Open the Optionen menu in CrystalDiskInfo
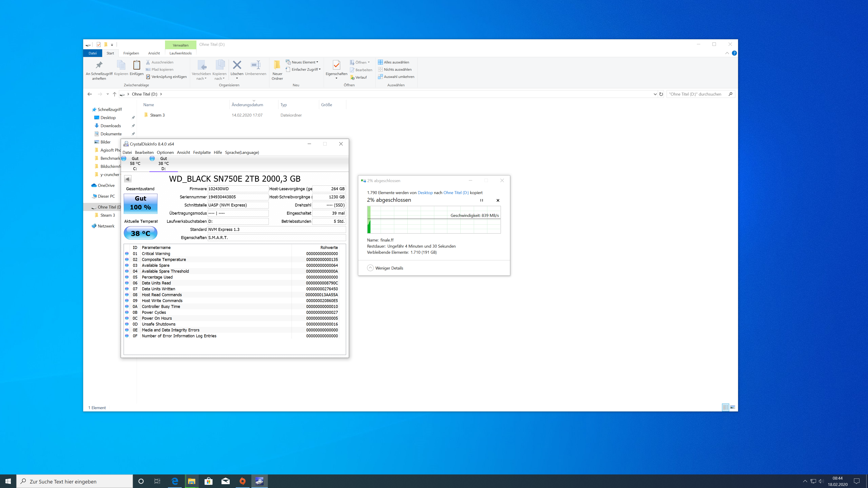Screen dimensions: 868x488 coord(165,152)
